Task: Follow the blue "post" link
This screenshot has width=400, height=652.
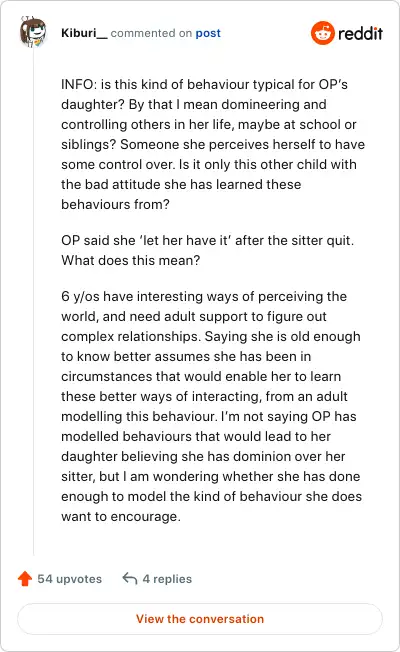Action: coord(208,33)
